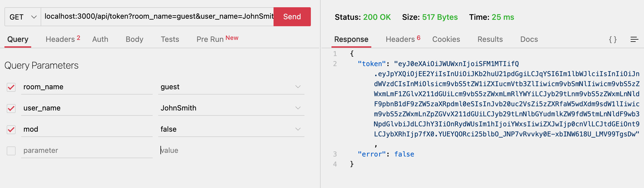Open the hamburger options menu icon
The height and width of the screenshot is (188, 644).
point(634,40)
